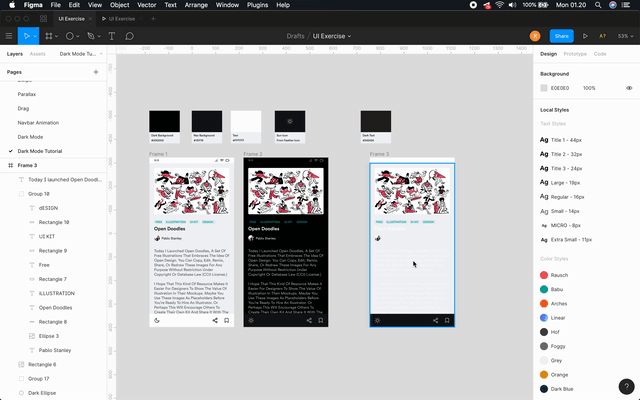Open the file browser grid icon

[x=43, y=19]
